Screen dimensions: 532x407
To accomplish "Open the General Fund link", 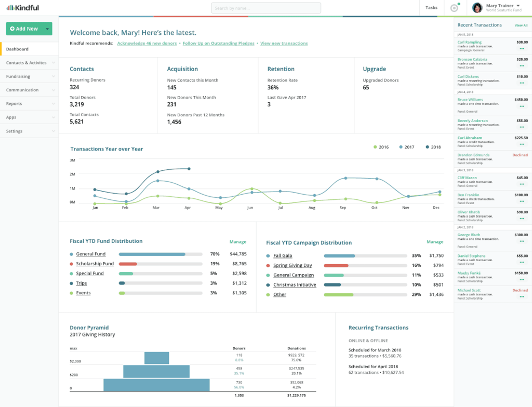I will (x=91, y=254).
